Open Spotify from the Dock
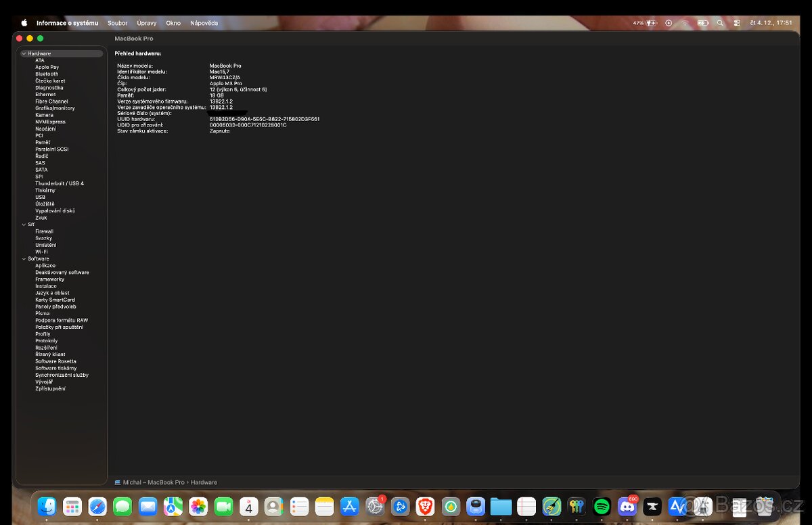Image resolution: width=812 pixels, height=525 pixels. (x=602, y=506)
